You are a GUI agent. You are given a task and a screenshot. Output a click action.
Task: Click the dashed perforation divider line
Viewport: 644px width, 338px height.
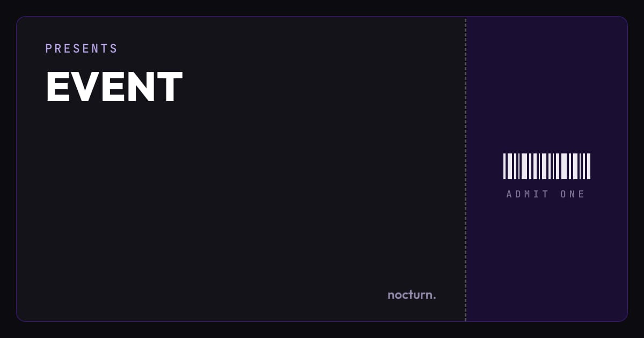point(465,169)
